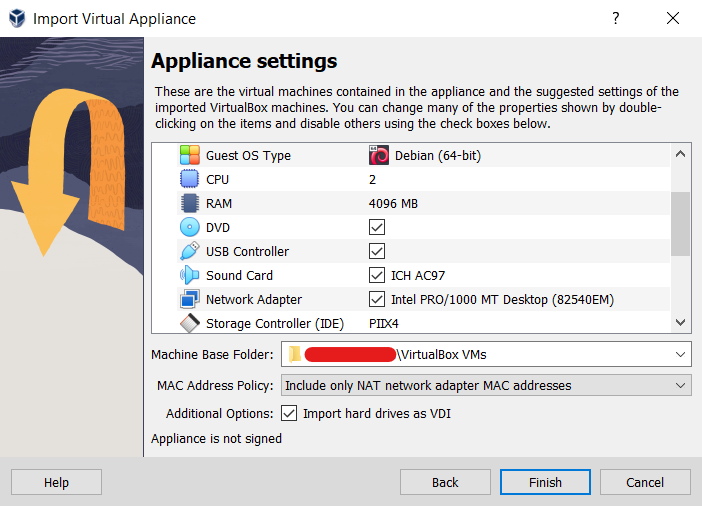Click the Debian logo icon
The height and width of the screenshot is (506, 702).
coord(379,156)
